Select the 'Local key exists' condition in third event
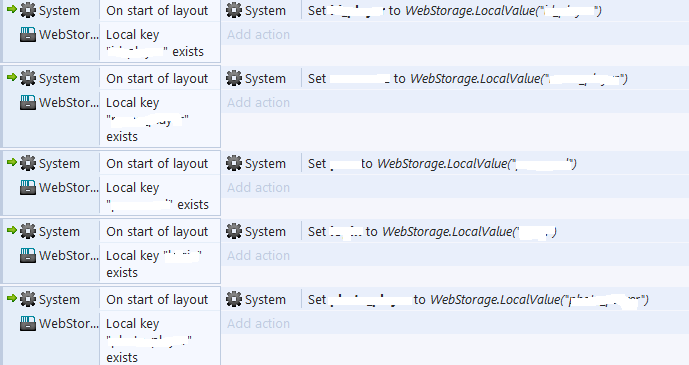Image resolution: width=689 pixels, height=365 pixels. (x=157, y=196)
